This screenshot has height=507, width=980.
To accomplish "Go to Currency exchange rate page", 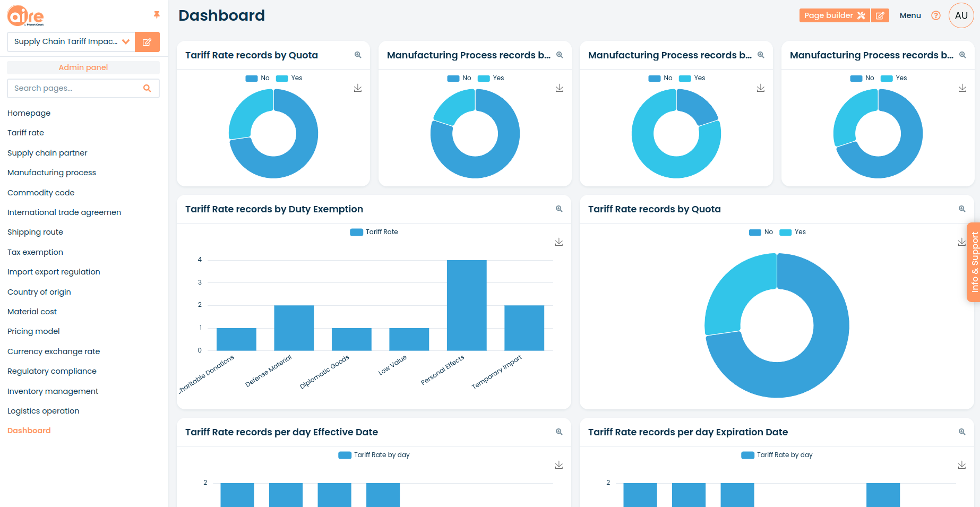I will pos(54,351).
